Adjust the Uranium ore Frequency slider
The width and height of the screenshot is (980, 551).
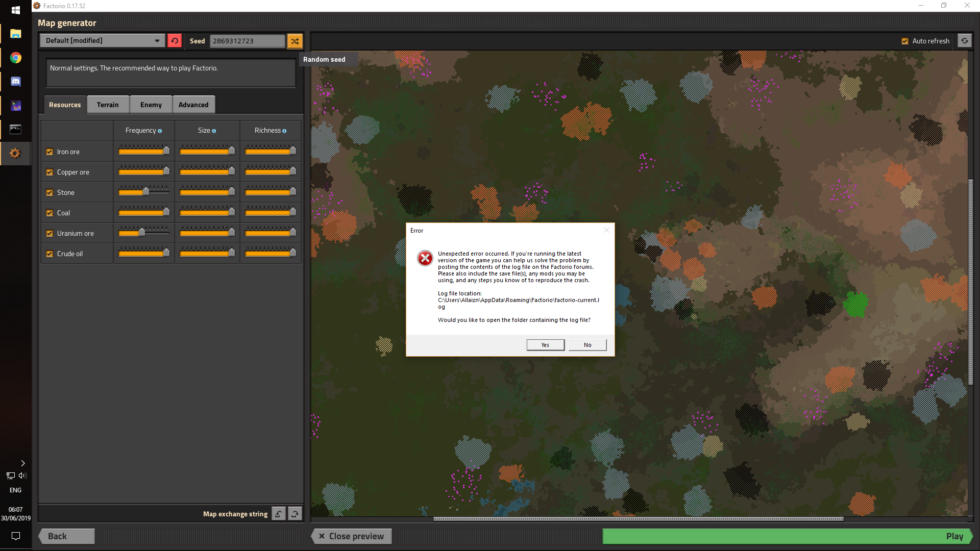(144, 232)
